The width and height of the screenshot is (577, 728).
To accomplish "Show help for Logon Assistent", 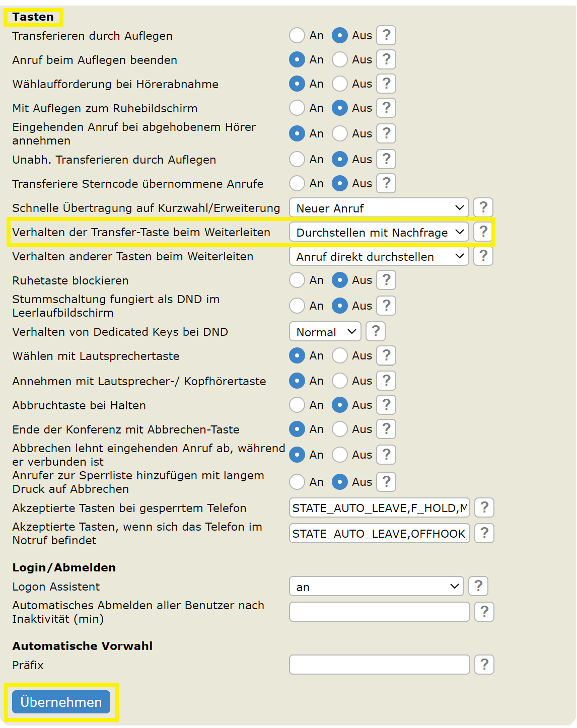I will pyautogui.click(x=478, y=587).
